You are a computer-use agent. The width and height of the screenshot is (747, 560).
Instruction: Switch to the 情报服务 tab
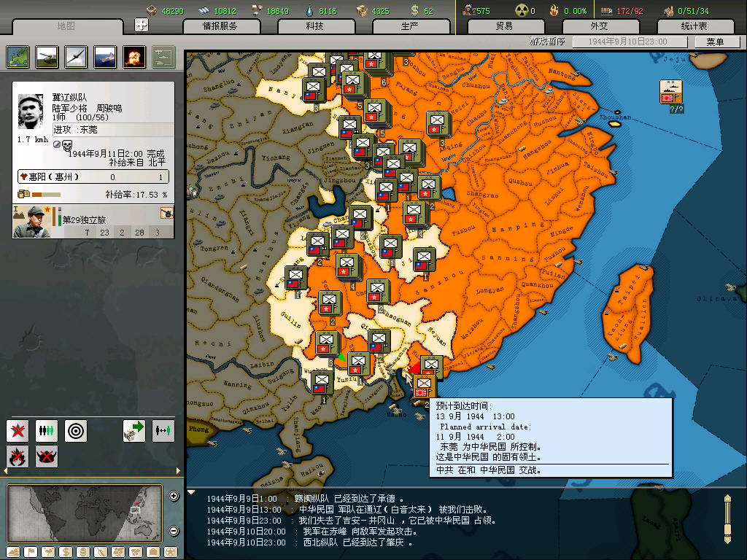pos(220,26)
